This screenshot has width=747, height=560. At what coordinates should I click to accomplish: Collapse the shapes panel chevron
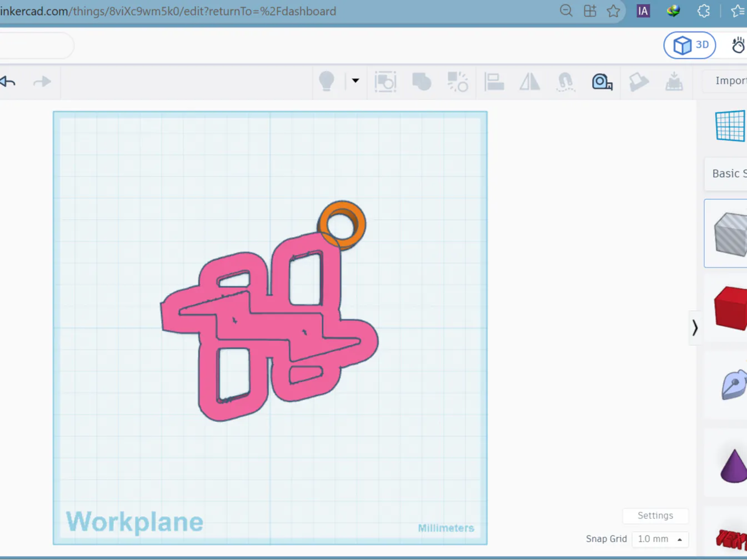[x=695, y=328]
